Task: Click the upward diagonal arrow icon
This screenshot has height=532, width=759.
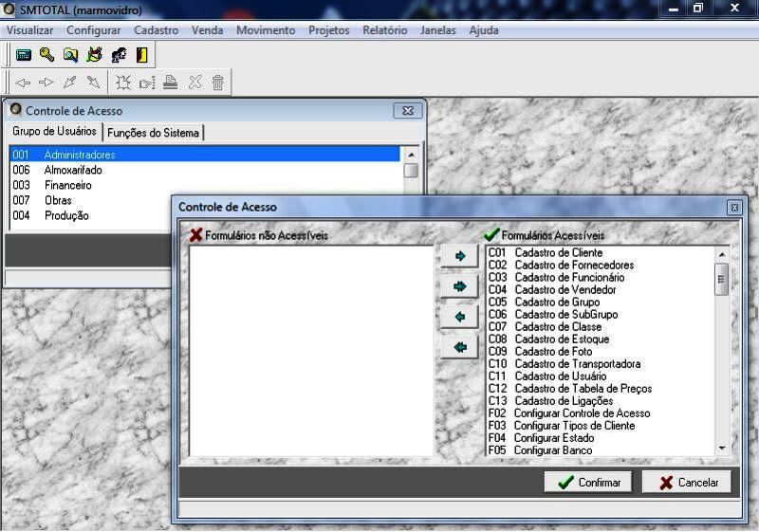Action: 69,83
